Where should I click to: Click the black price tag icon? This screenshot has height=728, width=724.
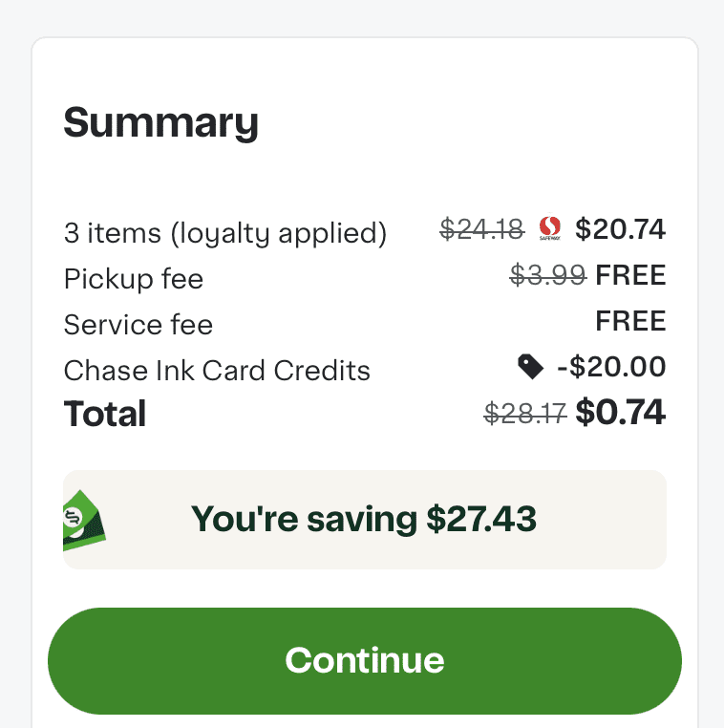pos(530,366)
